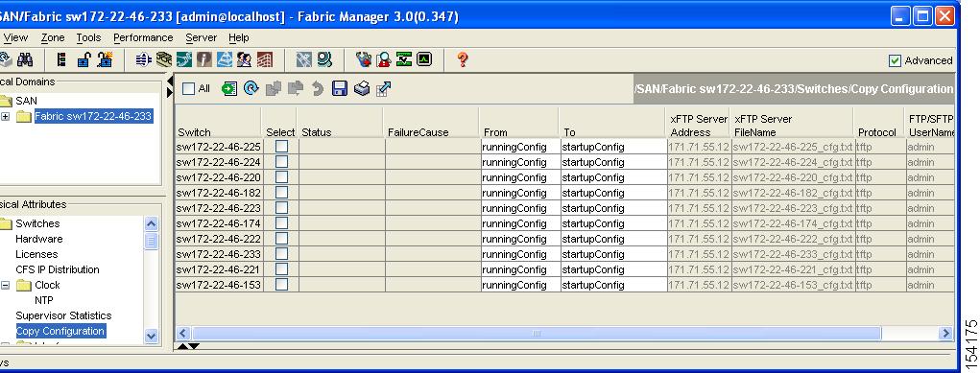Click right arrow of table horizontal scrollbar
980x373 pixels.
click(x=946, y=334)
